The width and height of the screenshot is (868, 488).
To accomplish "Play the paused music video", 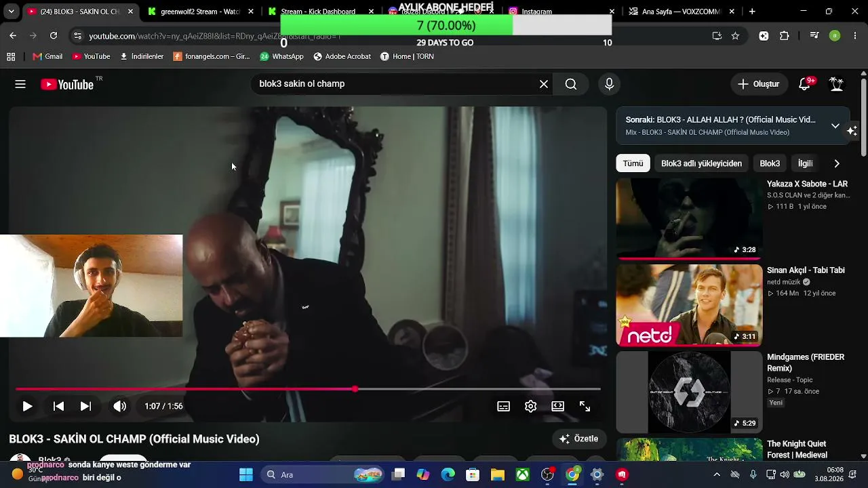I will (x=27, y=407).
